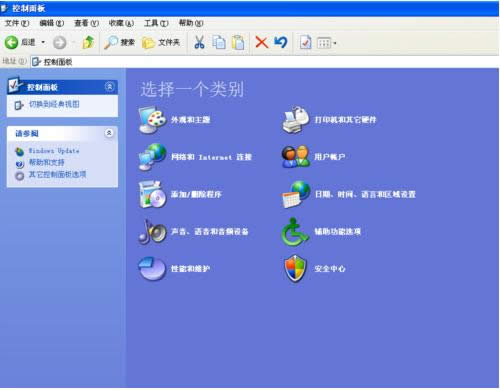Open 帮助和支持 (Help and Support) link
The height and width of the screenshot is (390, 500).
point(47,162)
